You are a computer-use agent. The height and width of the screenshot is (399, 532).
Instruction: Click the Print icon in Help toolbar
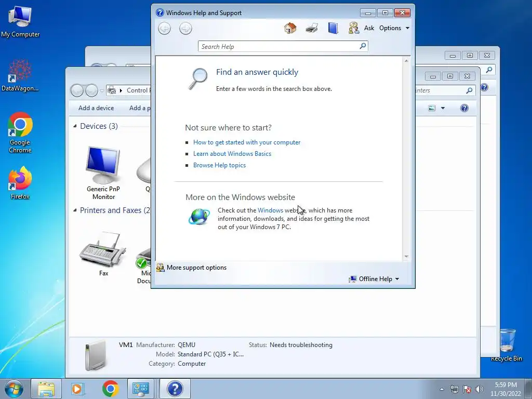(x=312, y=28)
